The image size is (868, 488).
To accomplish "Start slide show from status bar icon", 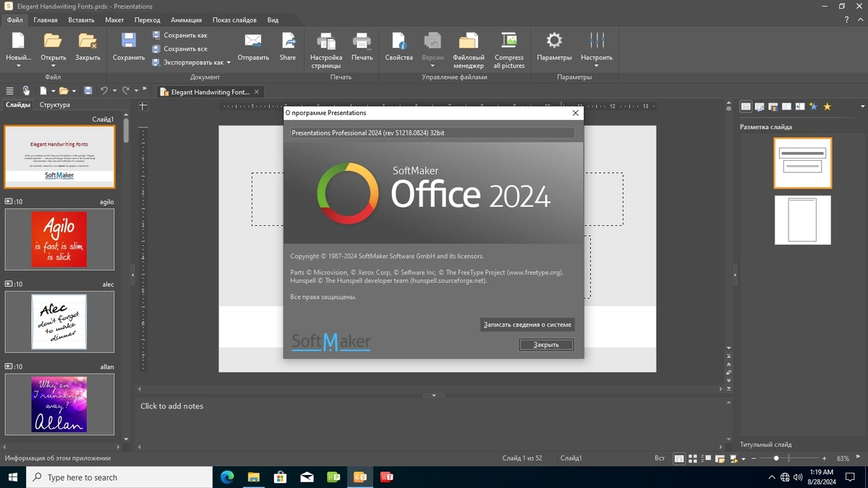I will (733, 458).
